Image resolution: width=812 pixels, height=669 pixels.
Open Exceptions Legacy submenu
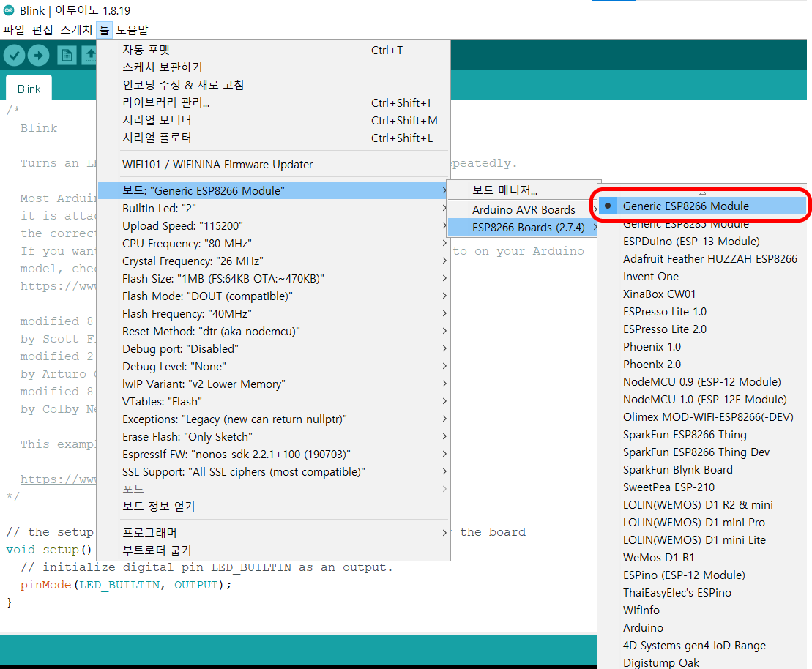(x=273, y=419)
